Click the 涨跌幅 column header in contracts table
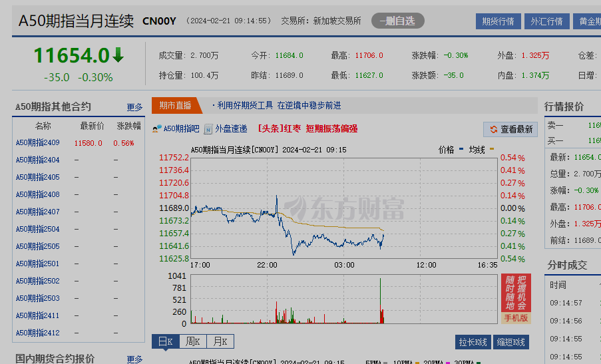This screenshot has width=601, height=364. pos(129,126)
